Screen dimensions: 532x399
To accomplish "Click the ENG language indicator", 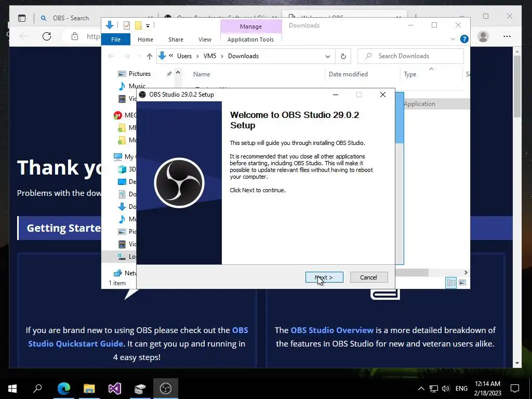I will 461,389.
